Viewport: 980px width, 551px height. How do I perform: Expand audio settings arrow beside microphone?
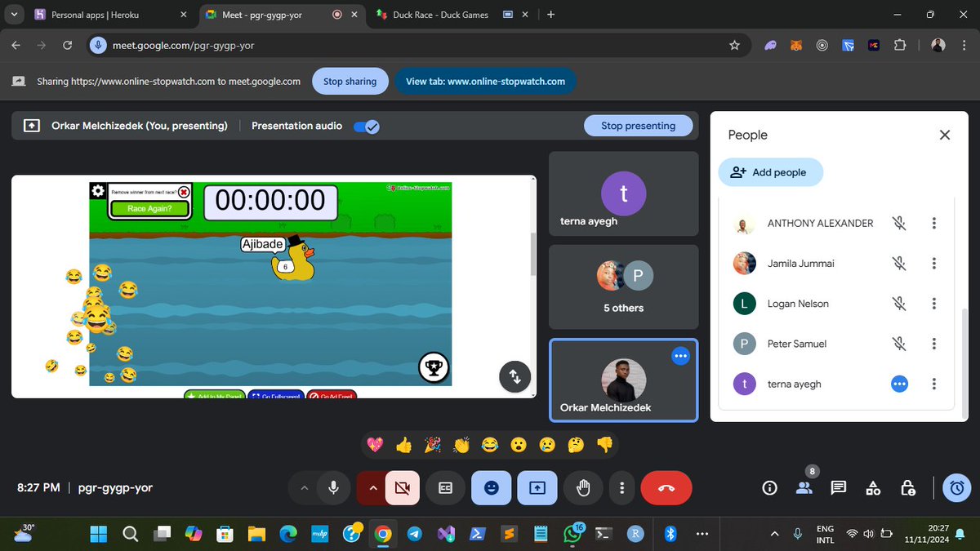(x=304, y=488)
